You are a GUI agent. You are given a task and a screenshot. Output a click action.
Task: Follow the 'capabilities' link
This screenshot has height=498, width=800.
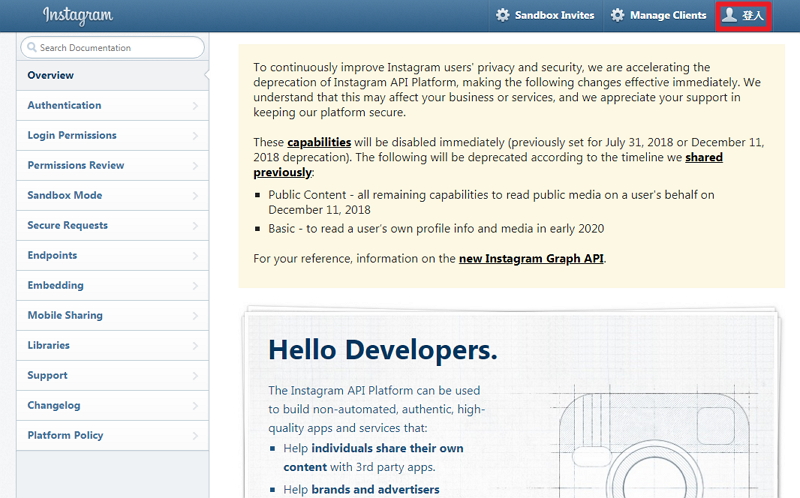click(x=319, y=142)
